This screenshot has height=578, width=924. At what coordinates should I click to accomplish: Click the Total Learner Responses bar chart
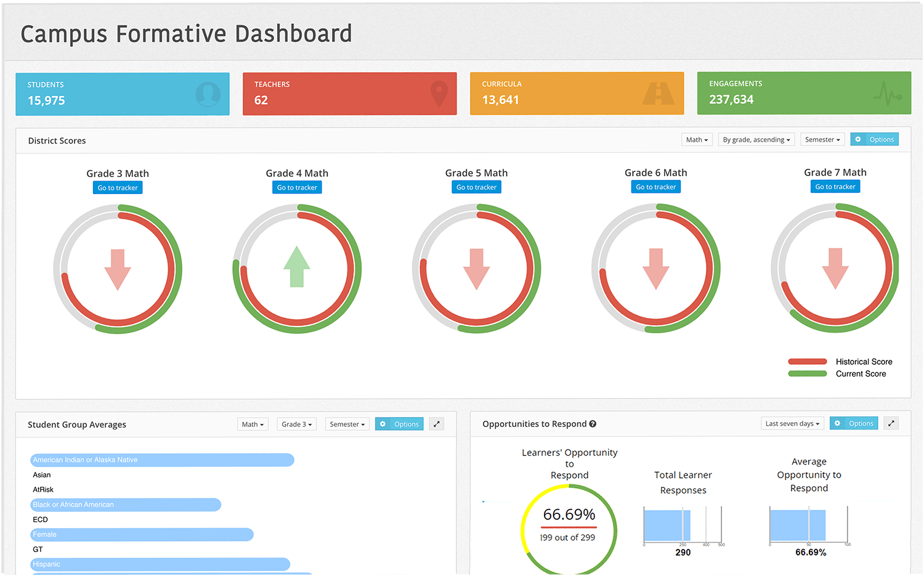[683, 526]
